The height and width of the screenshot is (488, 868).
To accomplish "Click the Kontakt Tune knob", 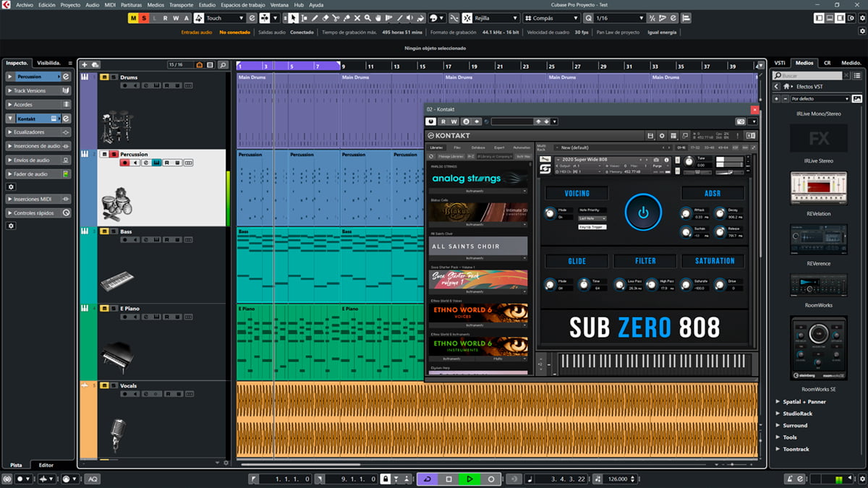I will pos(689,162).
